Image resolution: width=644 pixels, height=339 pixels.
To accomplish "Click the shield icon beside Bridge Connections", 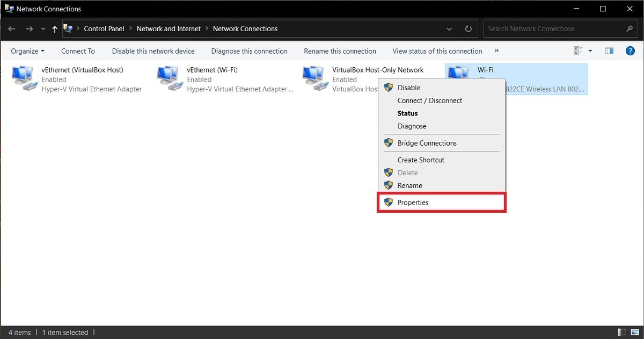I will click(x=389, y=143).
